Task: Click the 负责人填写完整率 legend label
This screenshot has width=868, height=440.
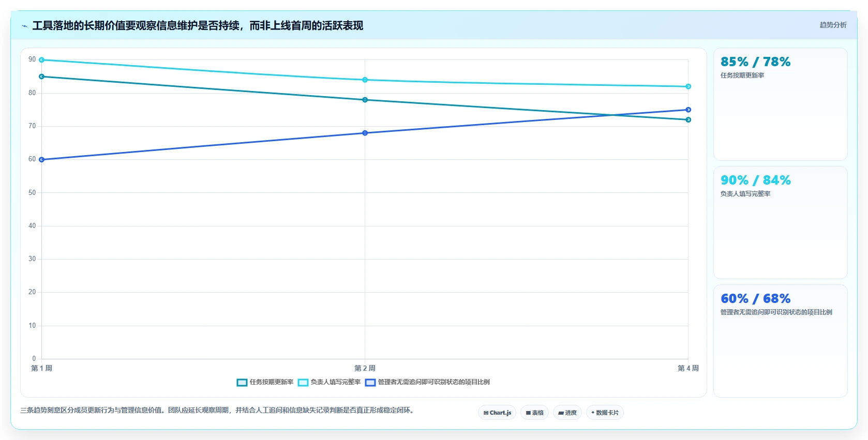Action: click(x=336, y=382)
